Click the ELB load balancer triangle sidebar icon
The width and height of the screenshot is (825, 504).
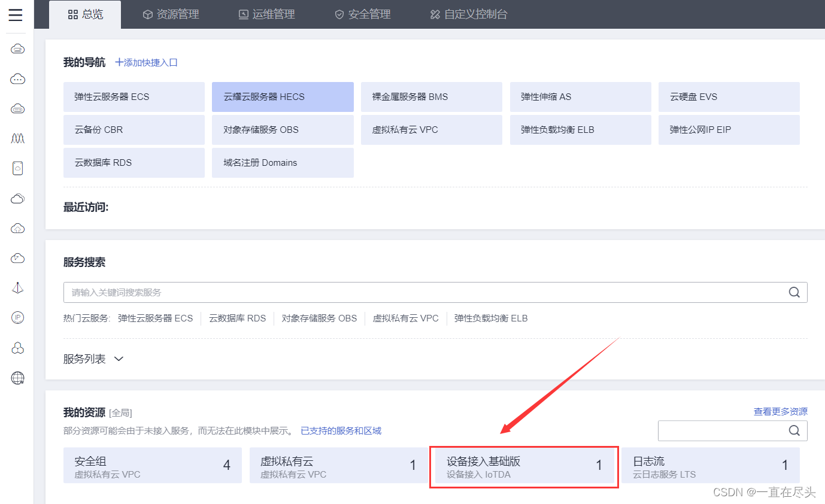point(17,289)
